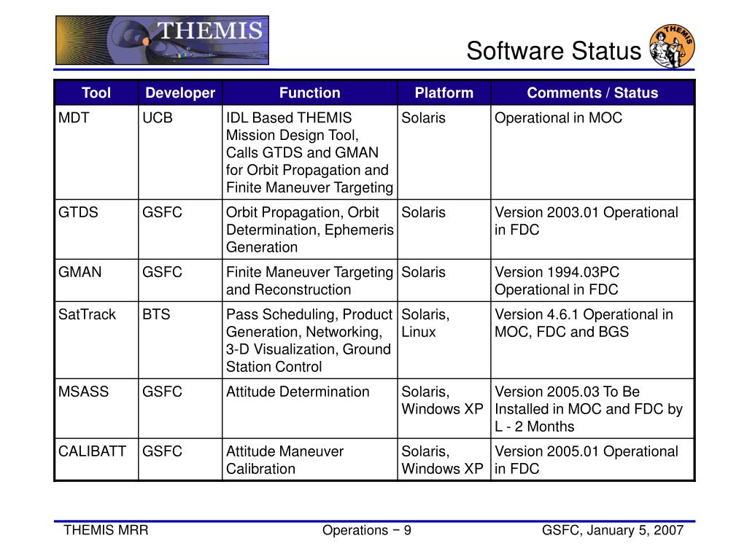Click the 'Operations – 9' footer page label
The width and height of the screenshot is (747, 560).
tap(367, 530)
